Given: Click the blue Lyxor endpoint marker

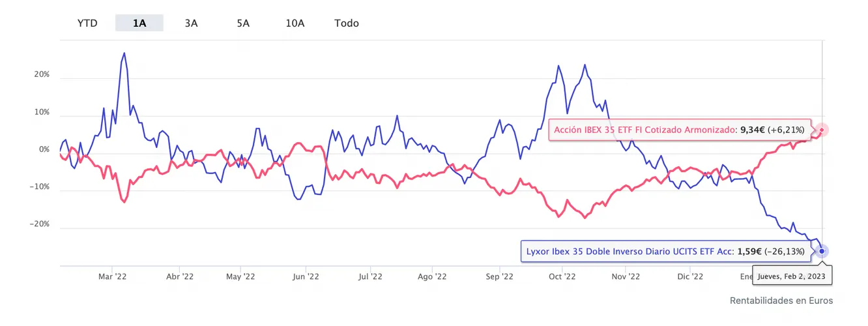Looking at the screenshot, I should coord(822,251).
